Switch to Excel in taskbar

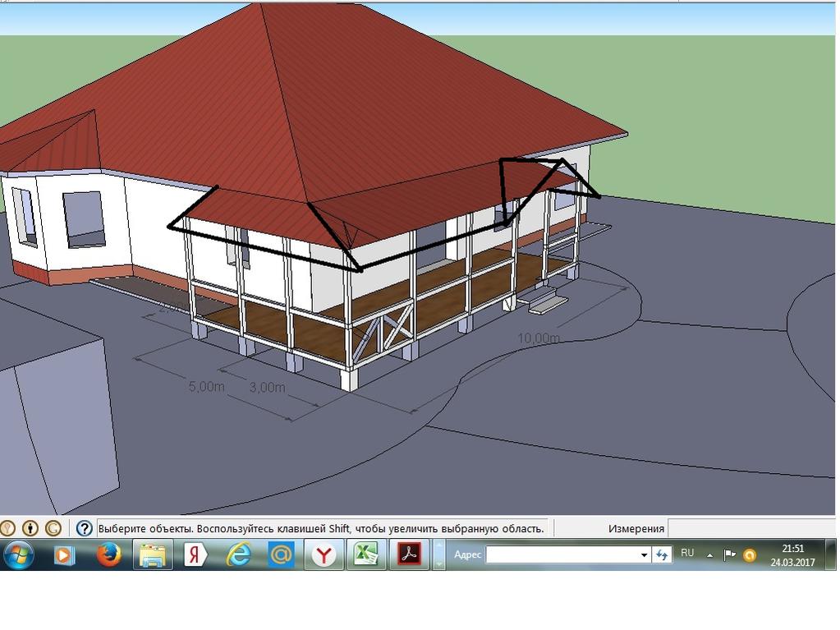tap(365, 555)
